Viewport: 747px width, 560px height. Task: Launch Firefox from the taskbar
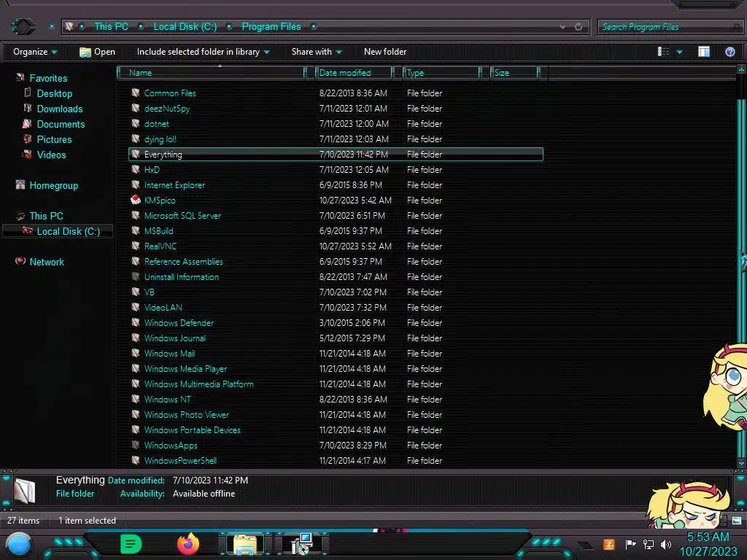[x=188, y=544]
